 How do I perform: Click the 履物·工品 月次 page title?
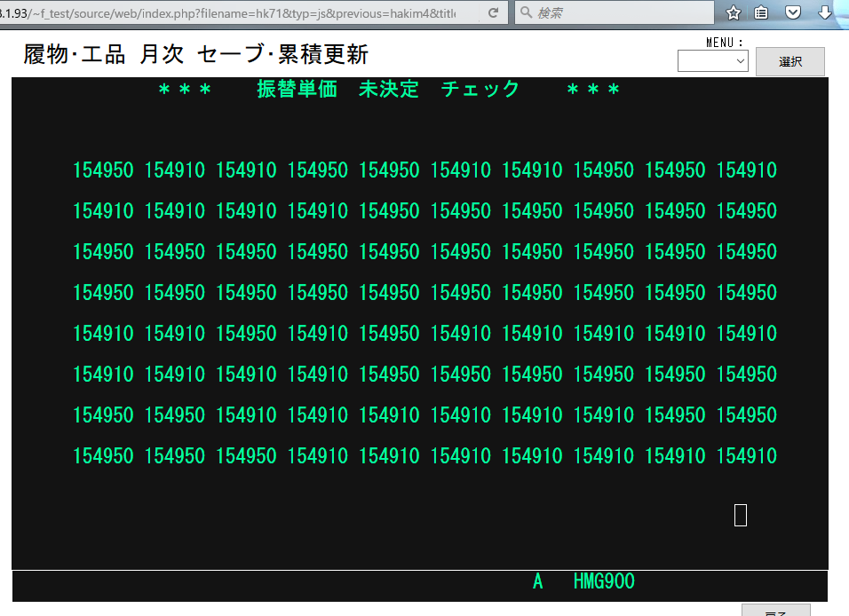195,55
